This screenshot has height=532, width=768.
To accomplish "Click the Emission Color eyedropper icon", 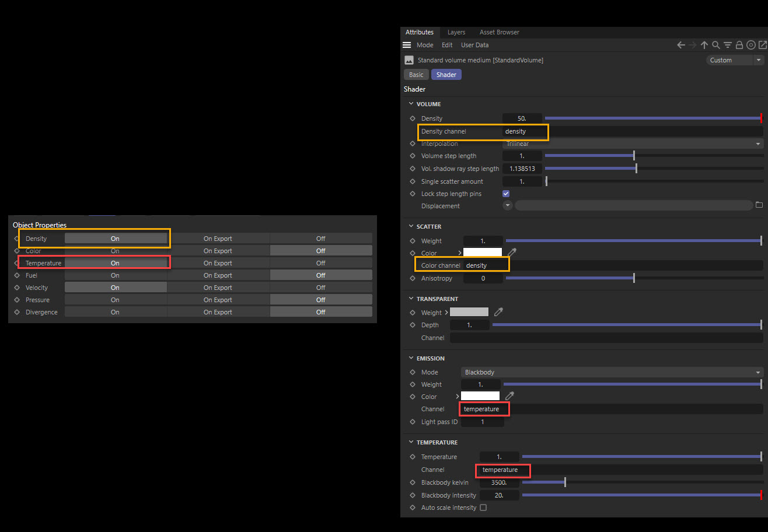I will (509, 396).
